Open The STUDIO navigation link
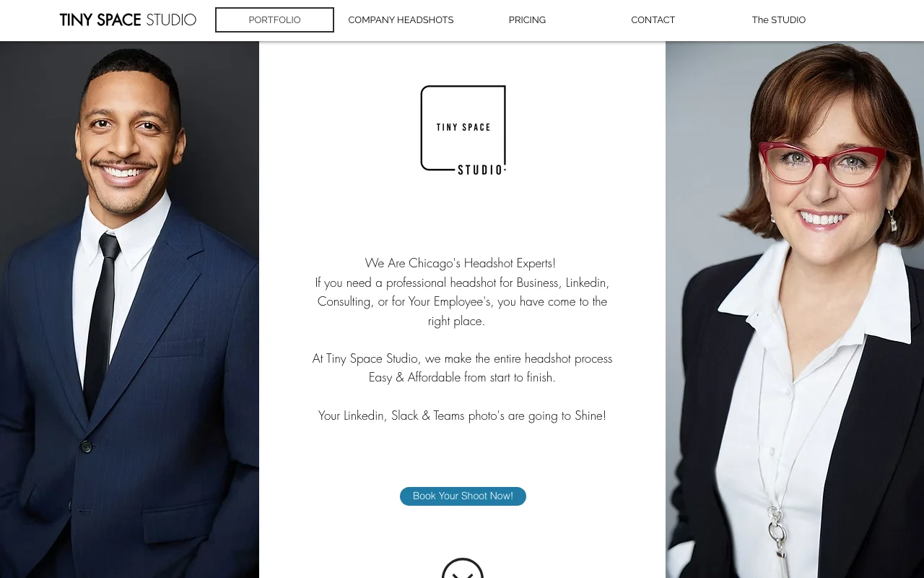The height and width of the screenshot is (578, 924). [778, 20]
